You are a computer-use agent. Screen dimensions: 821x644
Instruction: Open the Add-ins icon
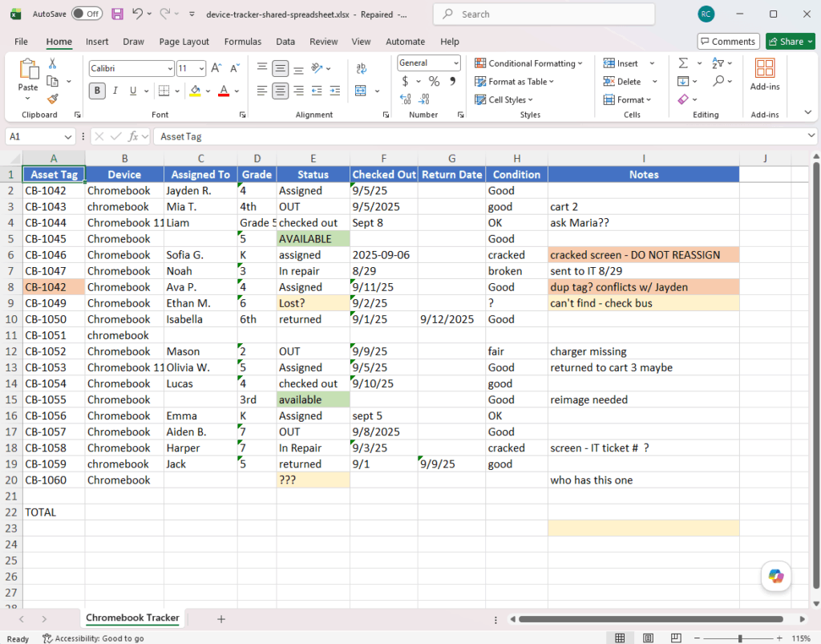tap(765, 69)
